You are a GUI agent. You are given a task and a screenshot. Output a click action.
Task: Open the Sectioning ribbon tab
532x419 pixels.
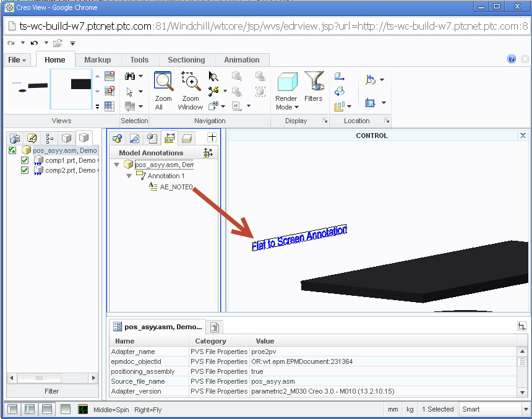tap(186, 60)
